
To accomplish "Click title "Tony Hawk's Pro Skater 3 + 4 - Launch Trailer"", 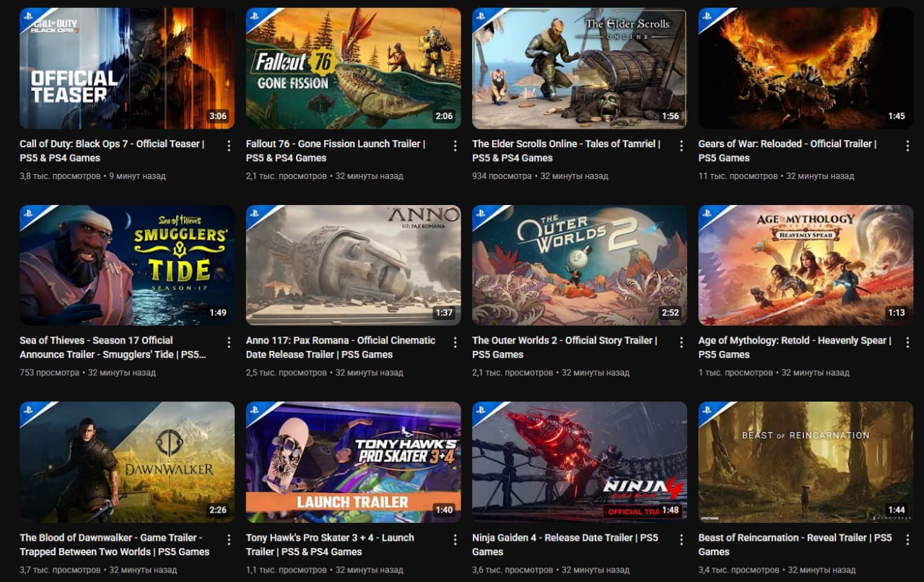I will point(330,544).
